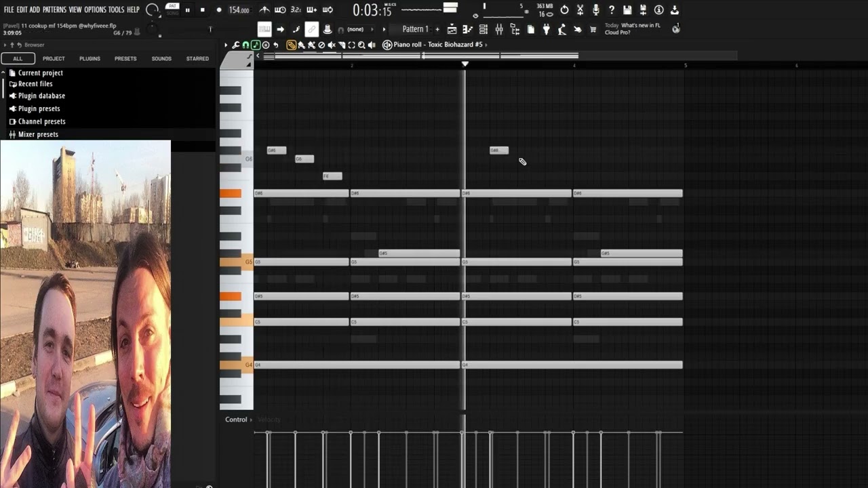Screen dimensions: 868x488
Task: Expand Recent files in browser
Action: (35, 84)
